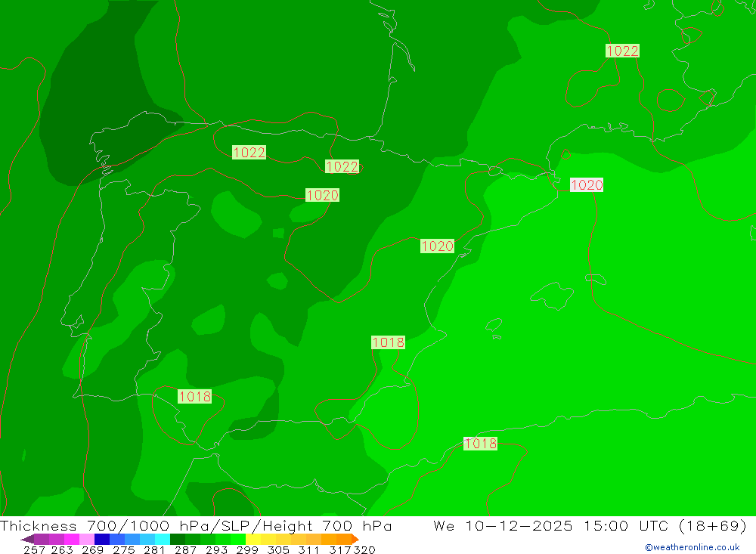Click the orange arrow tip at legend's end
756x554 pixels.
click(x=355, y=539)
